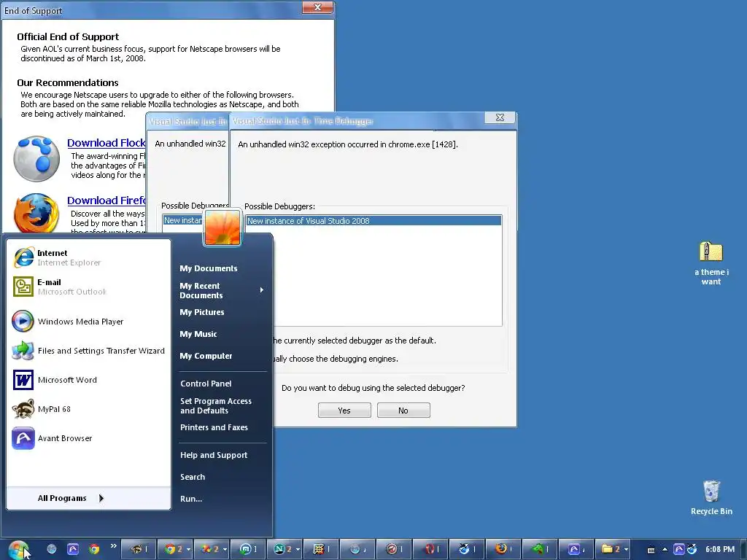This screenshot has width=747, height=560.
Task: Launch Avant Browser from the Start menu
Action: click(x=88, y=438)
